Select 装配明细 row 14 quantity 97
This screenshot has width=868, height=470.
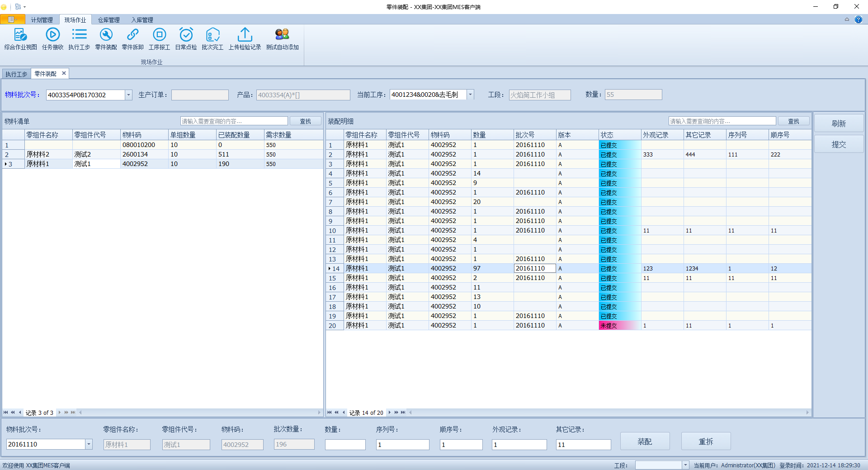492,268
